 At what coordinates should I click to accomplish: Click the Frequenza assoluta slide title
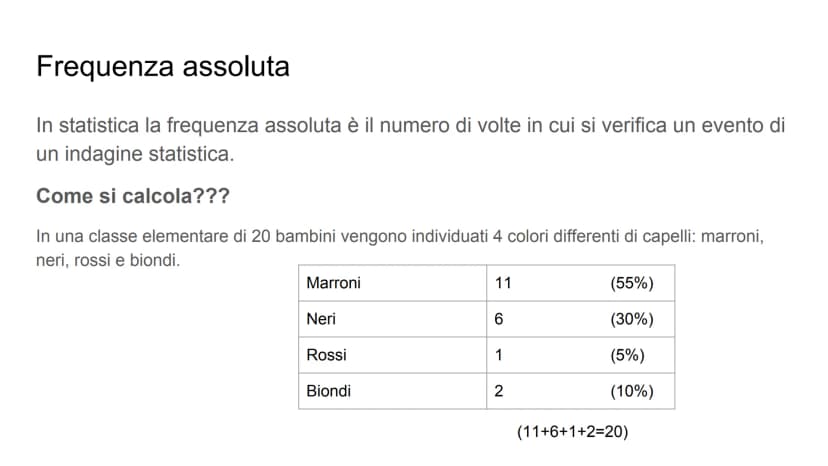point(163,67)
